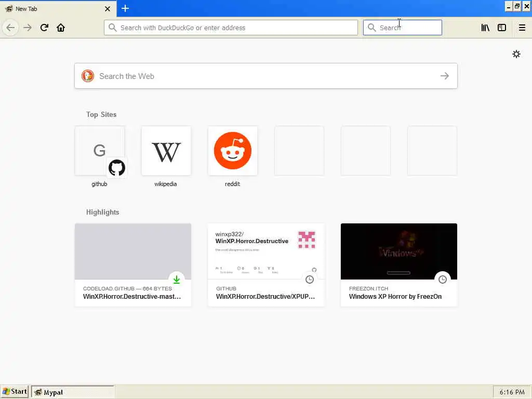
Task: Open a new tab with plus button
Action: [x=125, y=8]
